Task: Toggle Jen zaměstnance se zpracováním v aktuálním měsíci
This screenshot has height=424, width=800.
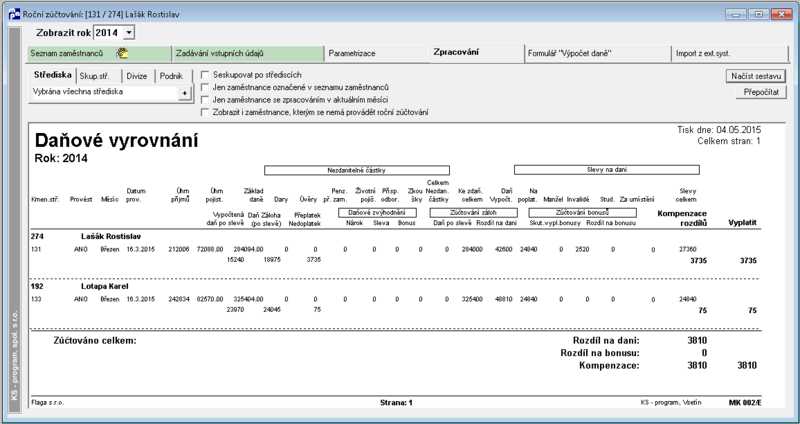Action: pos(205,100)
